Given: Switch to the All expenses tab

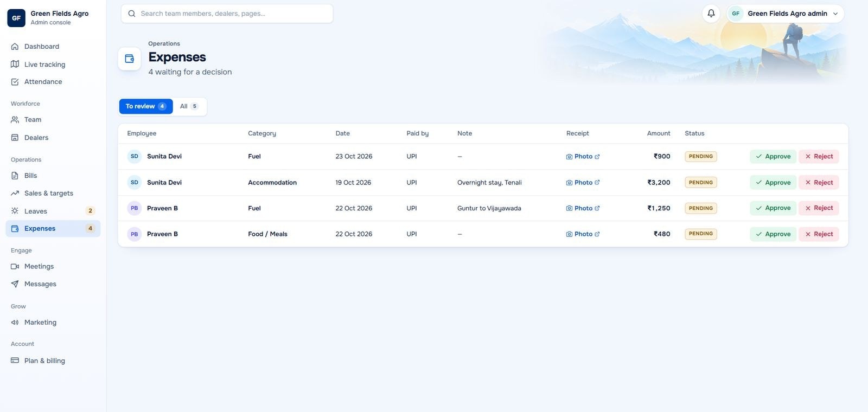Looking at the screenshot, I should coord(189,106).
